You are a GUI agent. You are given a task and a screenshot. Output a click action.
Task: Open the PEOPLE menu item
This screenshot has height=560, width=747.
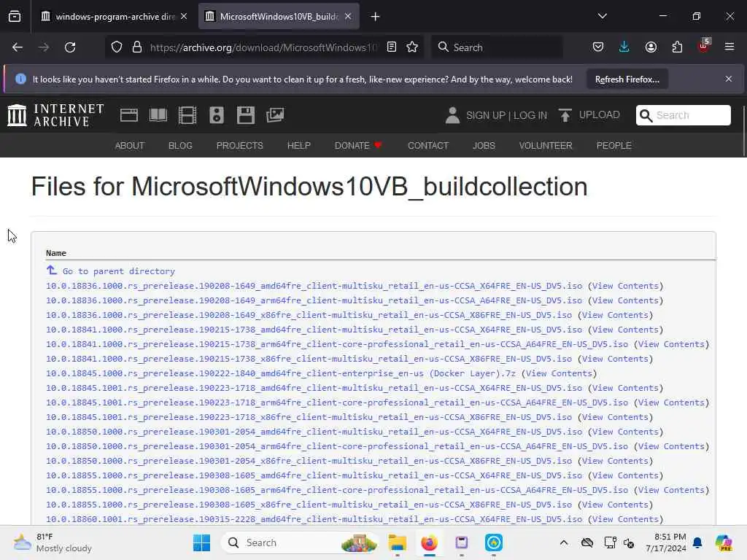614,146
